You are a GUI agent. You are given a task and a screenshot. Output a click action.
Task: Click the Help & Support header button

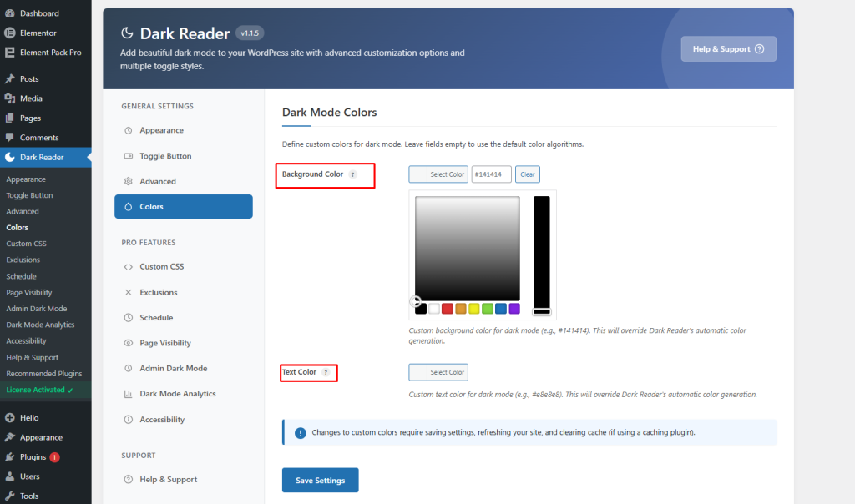728,49
